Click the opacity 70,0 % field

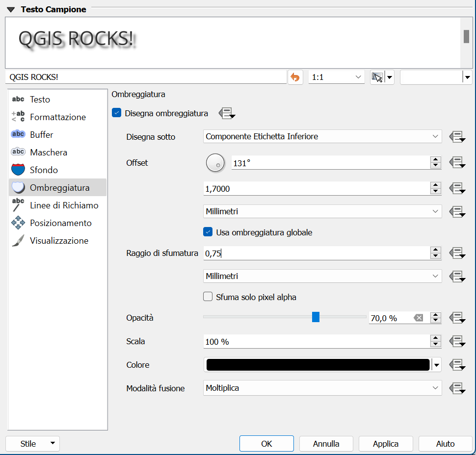391,318
